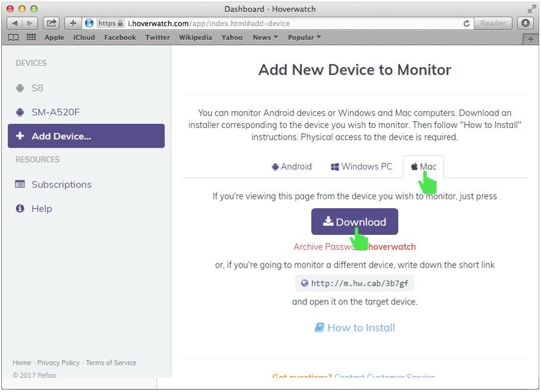Add a bookmark with the plus button
Image resolution: width=541 pixels, height=392 pixels.
73,23
